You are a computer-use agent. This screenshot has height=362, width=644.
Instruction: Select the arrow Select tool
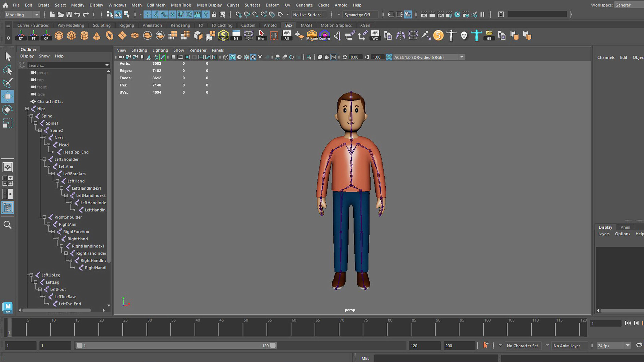pyautogui.click(x=8, y=57)
